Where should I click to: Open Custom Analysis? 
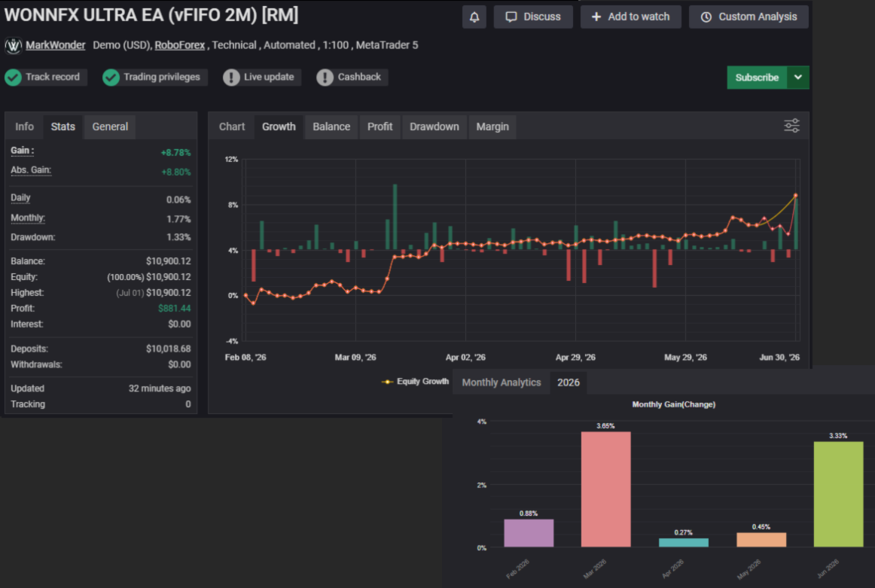pos(749,17)
